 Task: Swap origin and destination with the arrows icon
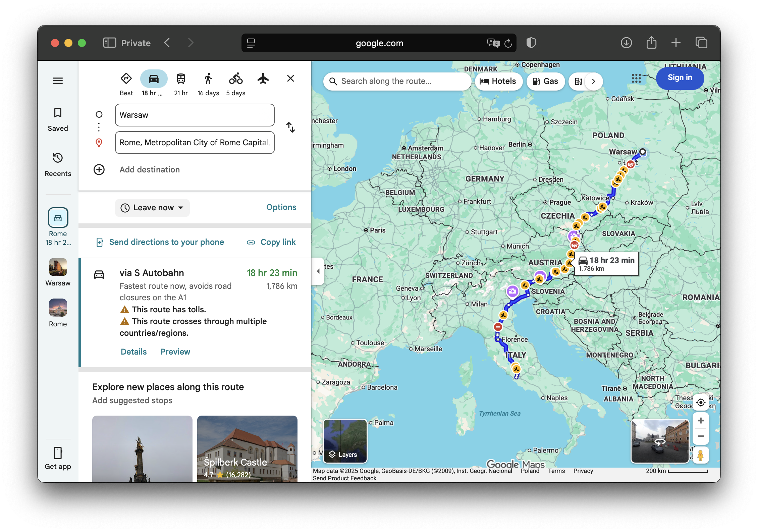tap(290, 128)
